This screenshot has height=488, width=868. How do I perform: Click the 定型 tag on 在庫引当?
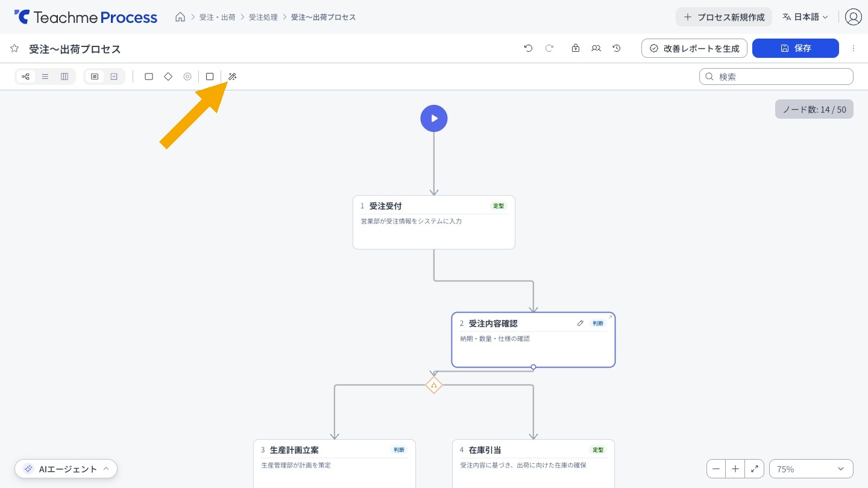pos(598,450)
